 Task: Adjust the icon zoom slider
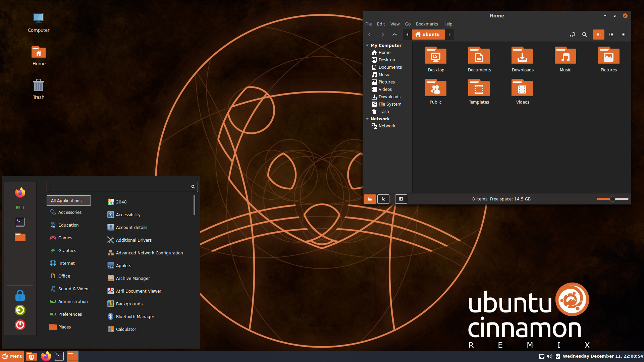click(612, 199)
